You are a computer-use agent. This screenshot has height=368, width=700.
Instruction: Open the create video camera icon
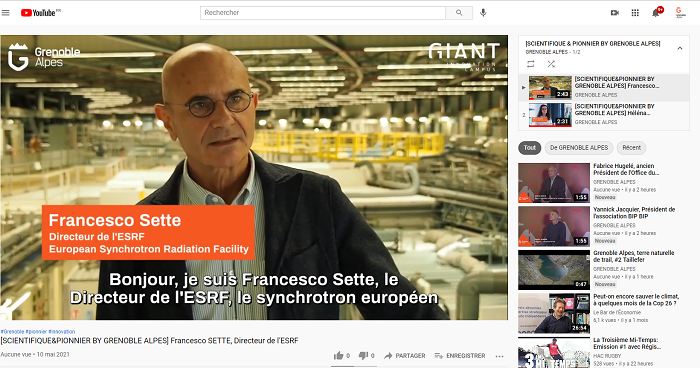tap(615, 13)
